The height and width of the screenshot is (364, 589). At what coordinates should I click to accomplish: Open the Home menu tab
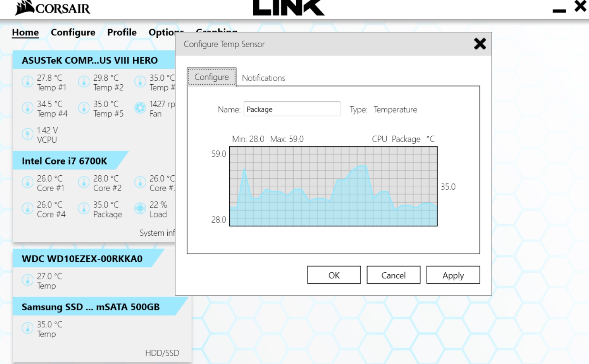25,32
